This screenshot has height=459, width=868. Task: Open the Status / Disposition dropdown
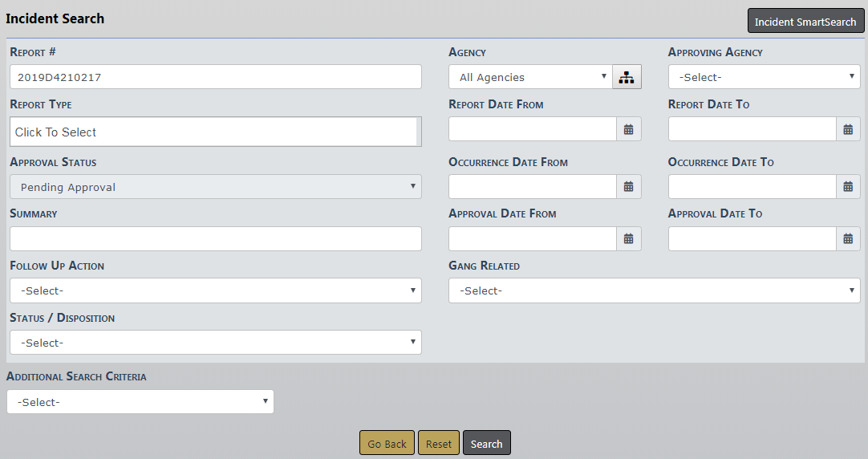(x=215, y=343)
